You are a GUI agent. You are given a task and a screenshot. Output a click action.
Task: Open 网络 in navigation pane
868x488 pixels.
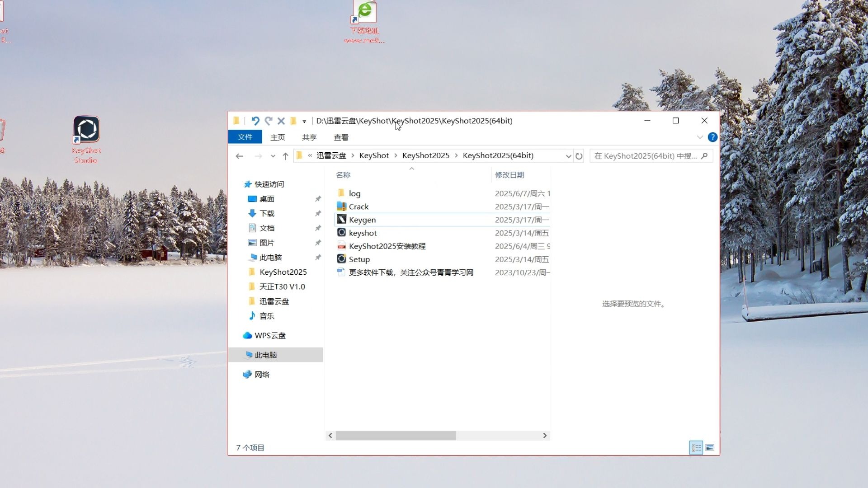point(262,374)
